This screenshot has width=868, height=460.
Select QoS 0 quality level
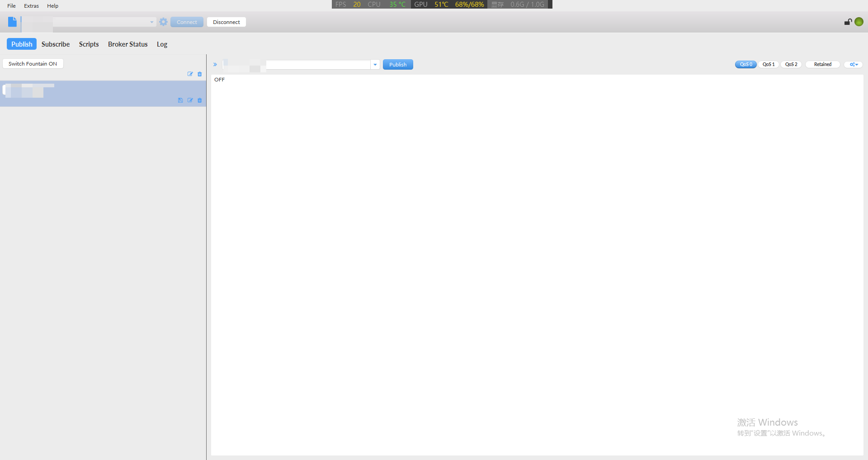(x=746, y=64)
